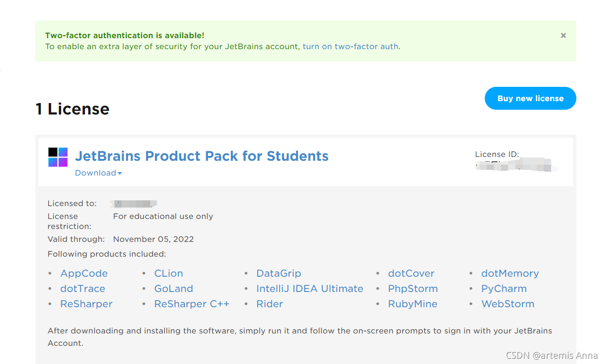This screenshot has width=605, height=364.
Task: Open the PhpStorm product link
Action: coord(413,289)
